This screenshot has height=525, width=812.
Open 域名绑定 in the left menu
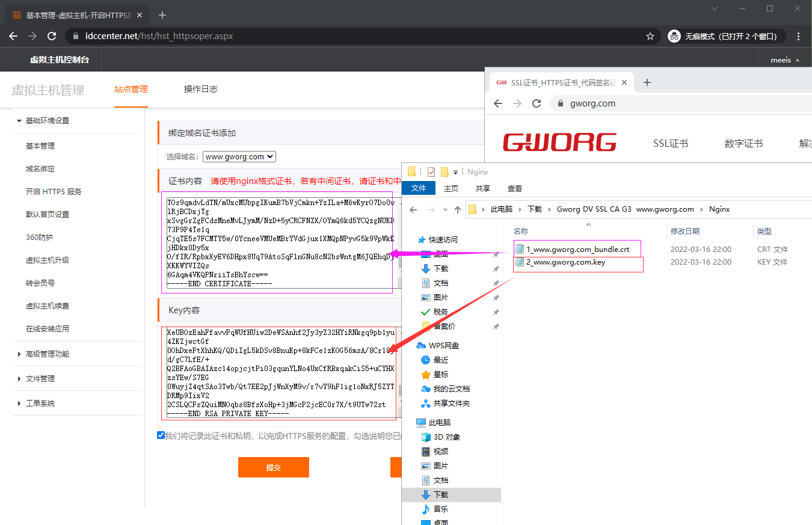coord(40,168)
